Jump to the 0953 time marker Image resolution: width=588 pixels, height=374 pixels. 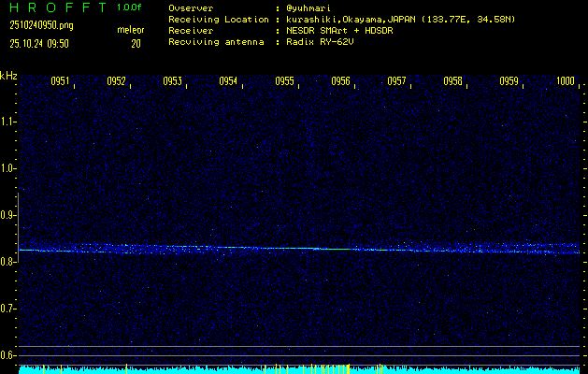(x=172, y=81)
